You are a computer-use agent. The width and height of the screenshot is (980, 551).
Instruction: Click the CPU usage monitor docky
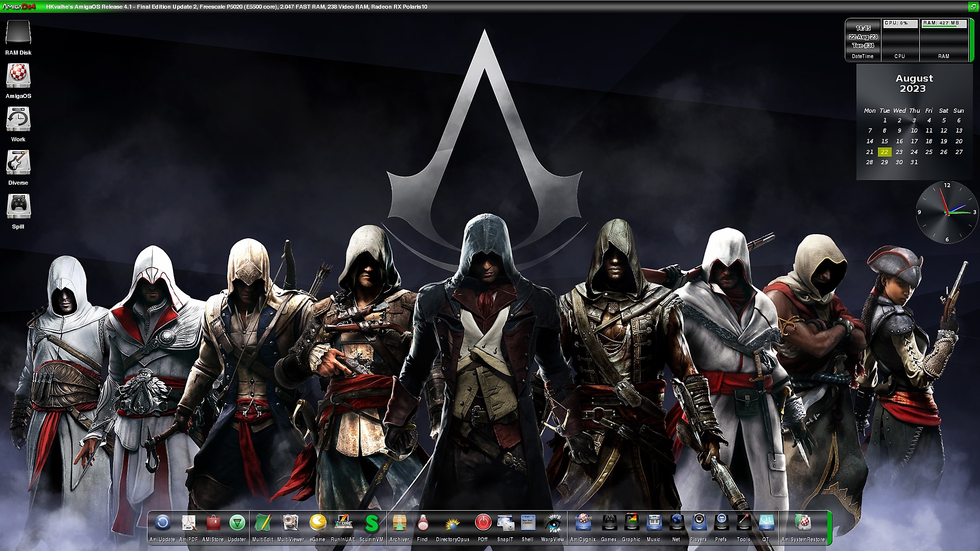click(x=900, y=40)
